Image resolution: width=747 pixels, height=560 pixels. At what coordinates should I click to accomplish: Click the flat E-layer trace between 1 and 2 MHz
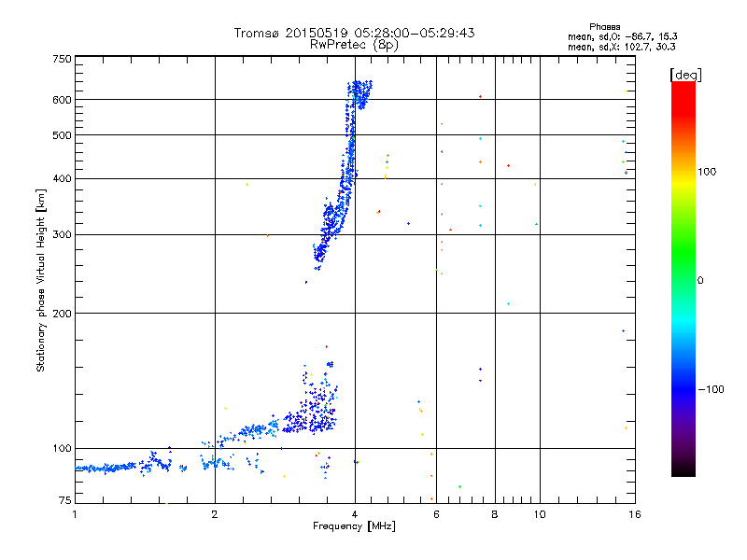click(107, 469)
